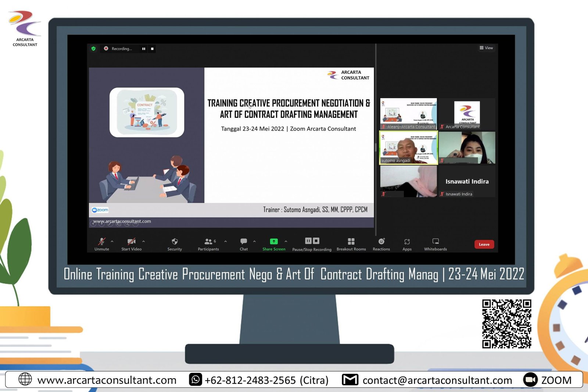The image size is (588, 392).
Task: Open the Reactions menu
Action: pos(381,242)
